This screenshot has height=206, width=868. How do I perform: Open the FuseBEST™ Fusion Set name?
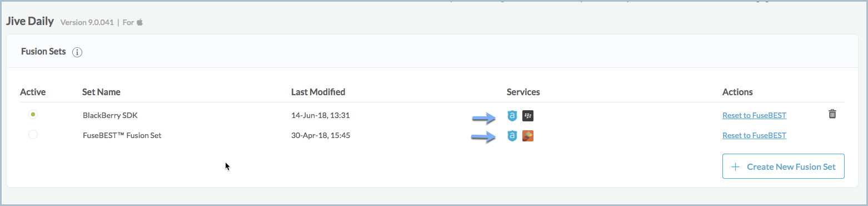coord(122,135)
